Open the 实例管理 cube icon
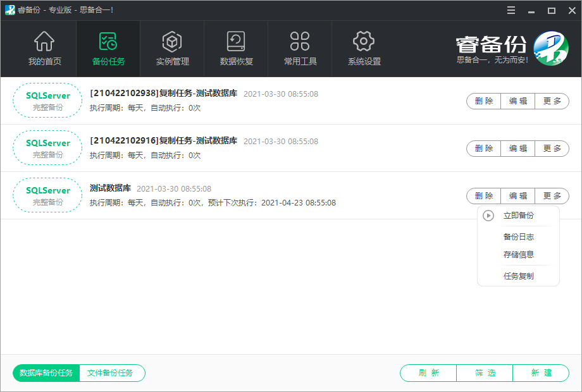Image resolution: width=582 pixels, height=392 pixels. (172, 41)
